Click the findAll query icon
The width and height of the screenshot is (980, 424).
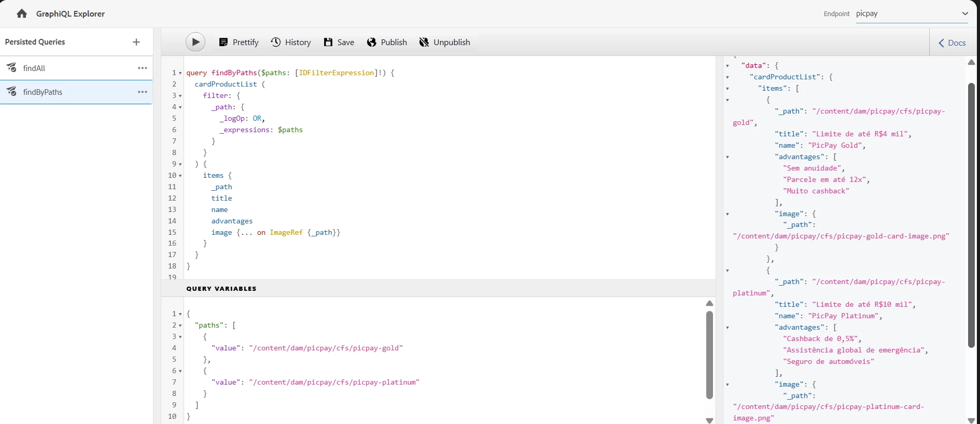[11, 68]
